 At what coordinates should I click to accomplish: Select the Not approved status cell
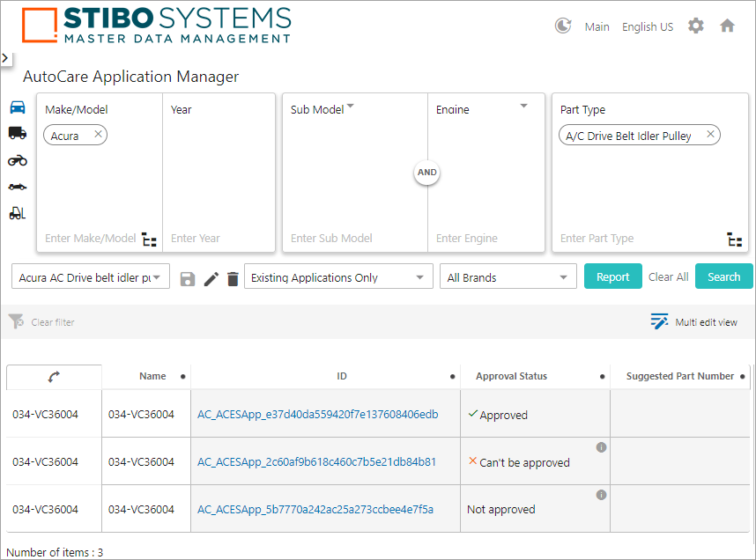[x=535, y=509]
